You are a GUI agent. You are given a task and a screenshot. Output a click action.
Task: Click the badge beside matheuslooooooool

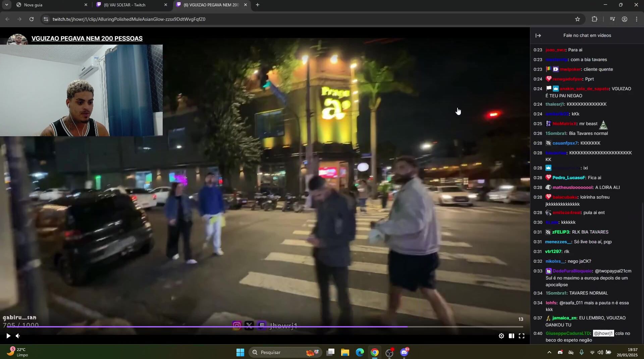click(548, 188)
